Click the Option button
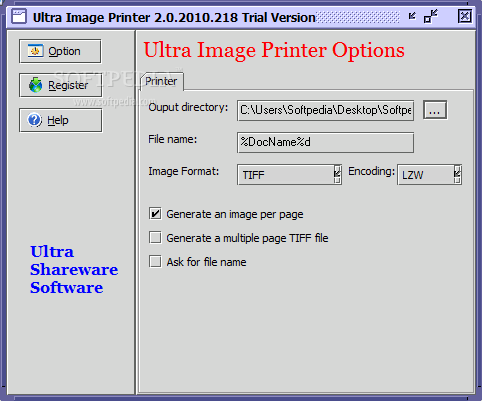Screen dimensions: 482x401 click(60, 51)
